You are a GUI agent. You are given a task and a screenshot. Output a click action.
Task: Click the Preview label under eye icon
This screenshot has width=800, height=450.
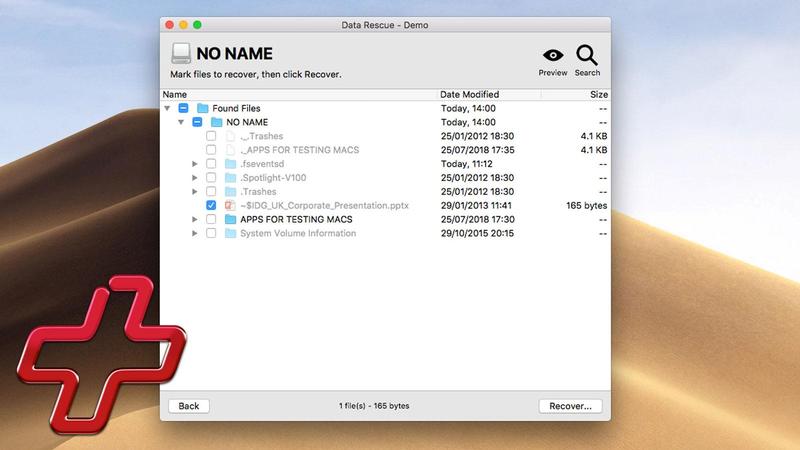[x=553, y=73]
